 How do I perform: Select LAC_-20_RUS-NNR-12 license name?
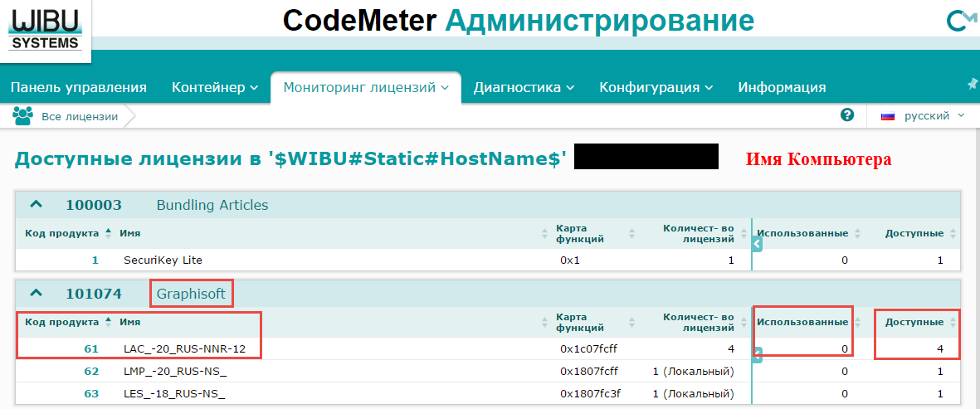[184, 348]
